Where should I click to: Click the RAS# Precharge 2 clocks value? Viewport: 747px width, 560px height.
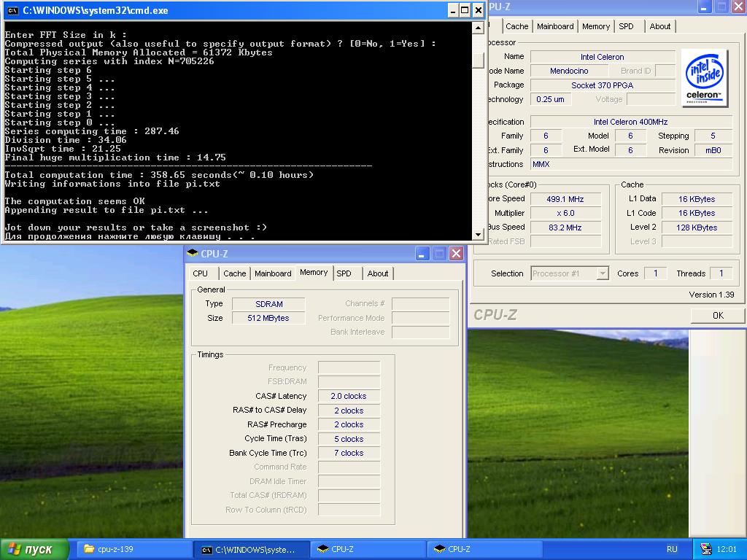click(349, 425)
